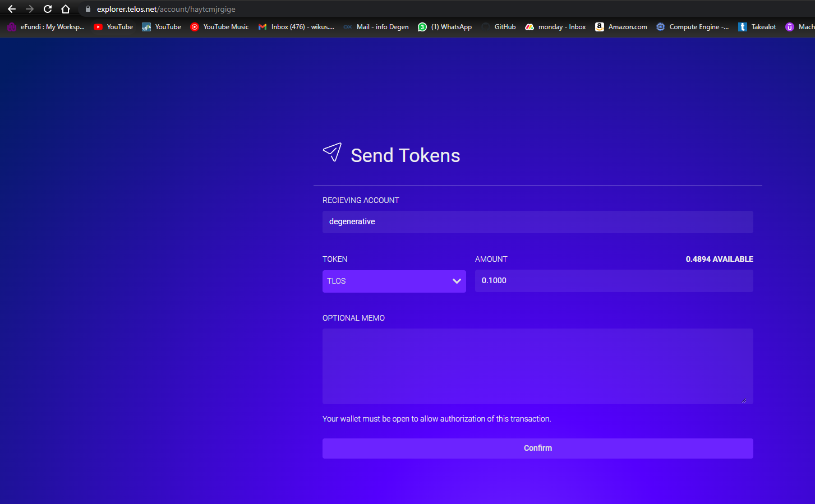The image size is (815, 504).
Task: Open the Gmail Inbox bookmark
Action: click(x=296, y=26)
